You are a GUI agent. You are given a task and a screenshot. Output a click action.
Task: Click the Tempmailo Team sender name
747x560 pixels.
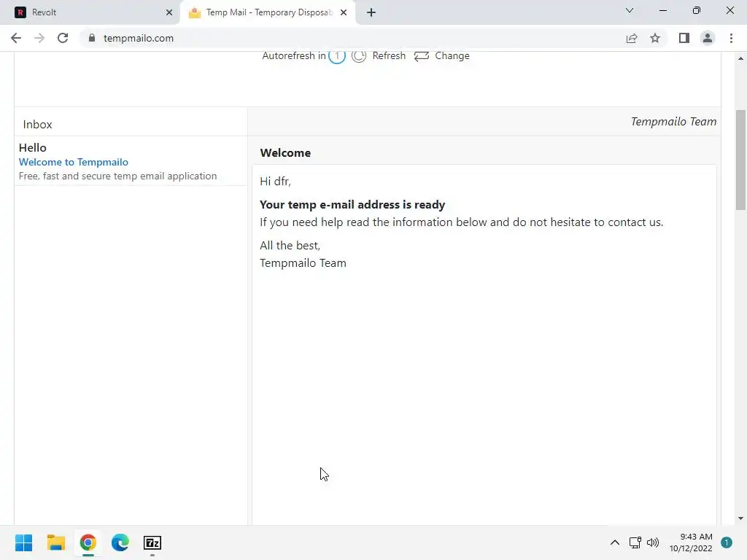pyautogui.click(x=673, y=122)
